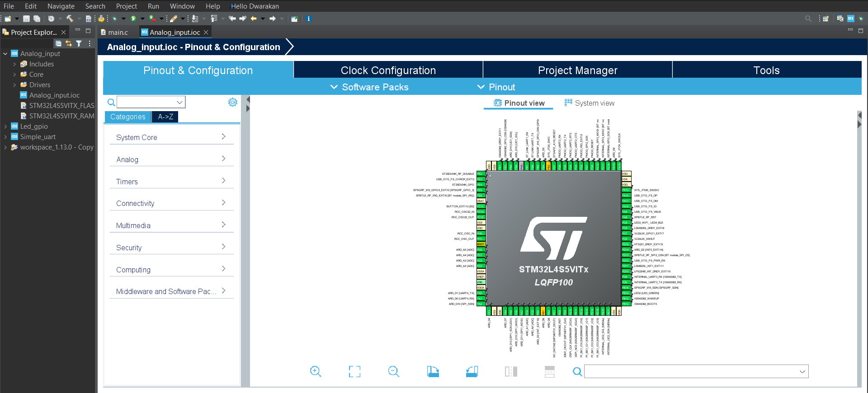The height and width of the screenshot is (393, 868).
Task: Click the pin search magnifier icon below chip
Action: [x=577, y=371]
